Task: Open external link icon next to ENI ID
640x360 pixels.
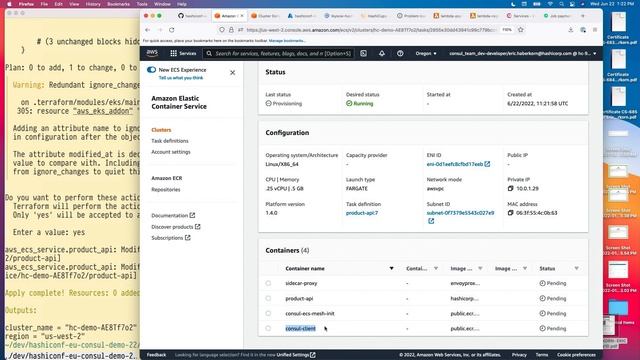Action: (487, 164)
